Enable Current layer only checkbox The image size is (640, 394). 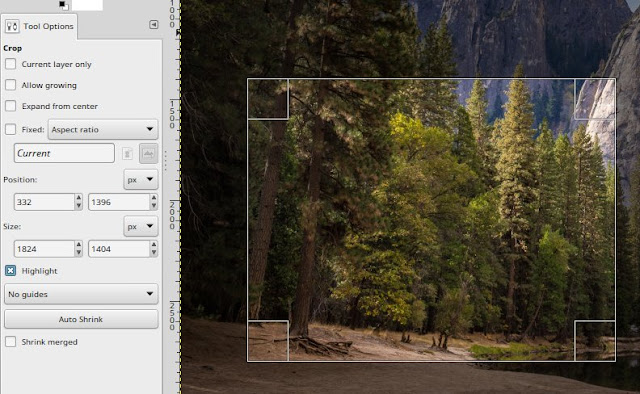(x=11, y=64)
